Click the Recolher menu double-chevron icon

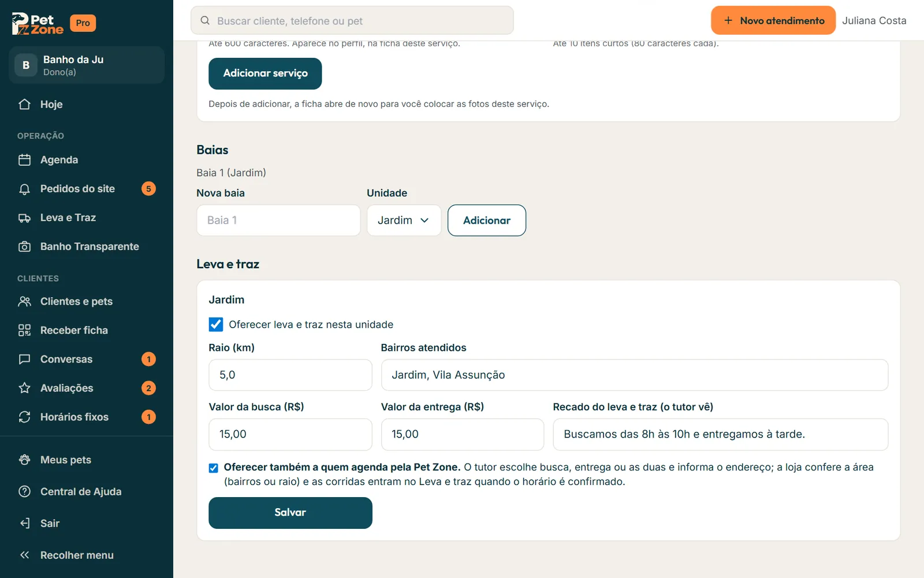tap(24, 555)
